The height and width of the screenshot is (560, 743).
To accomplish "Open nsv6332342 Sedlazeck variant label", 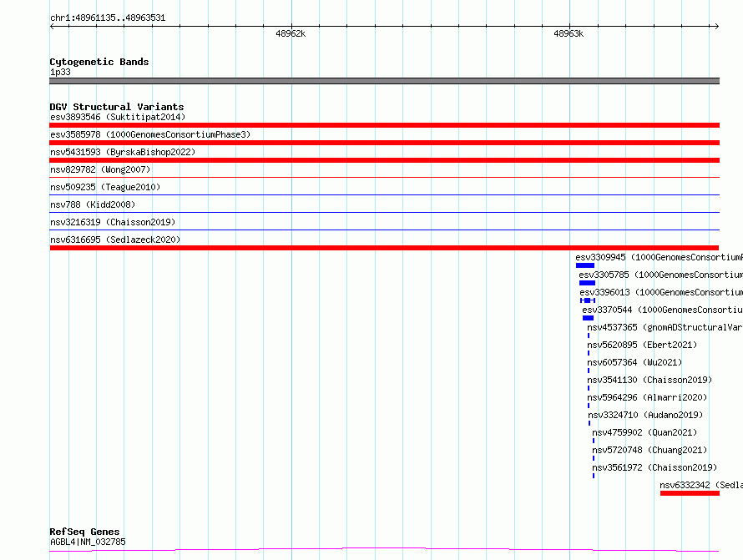I will pos(701,485).
